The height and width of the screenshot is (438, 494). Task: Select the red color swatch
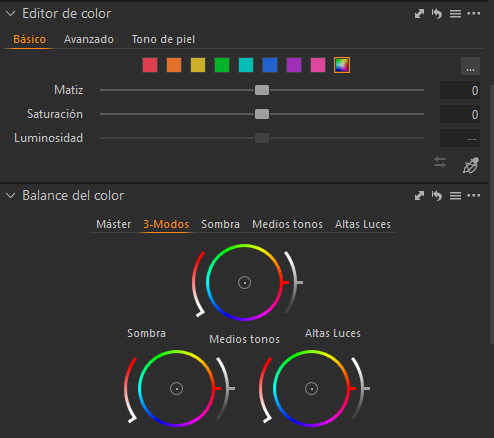pos(150,65)
